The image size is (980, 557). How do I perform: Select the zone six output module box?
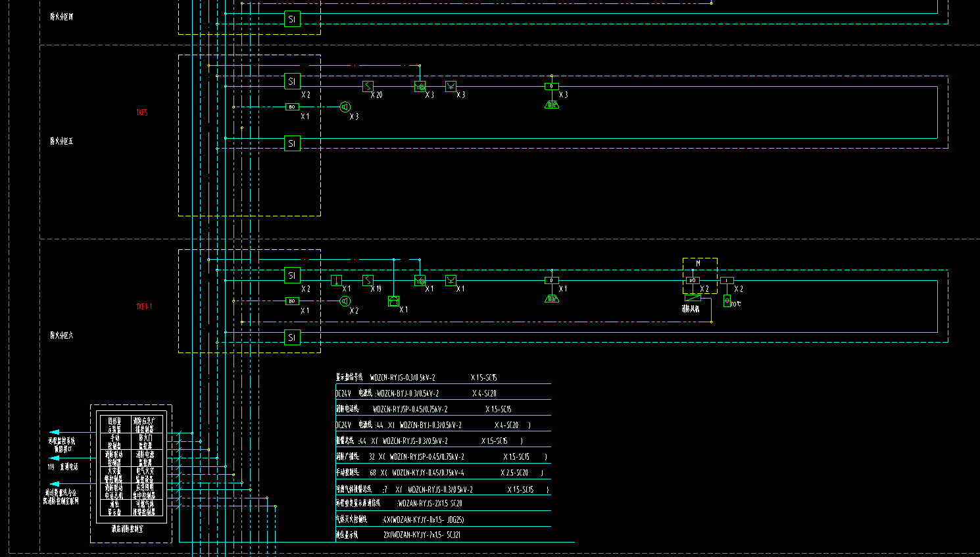[x=552, y=280]
